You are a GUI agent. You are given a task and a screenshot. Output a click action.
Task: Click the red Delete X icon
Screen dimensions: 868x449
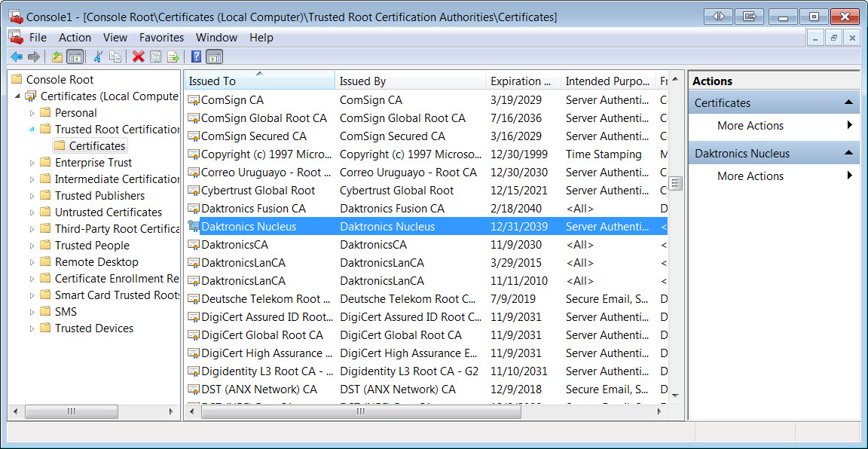click(x=138, y=57)
